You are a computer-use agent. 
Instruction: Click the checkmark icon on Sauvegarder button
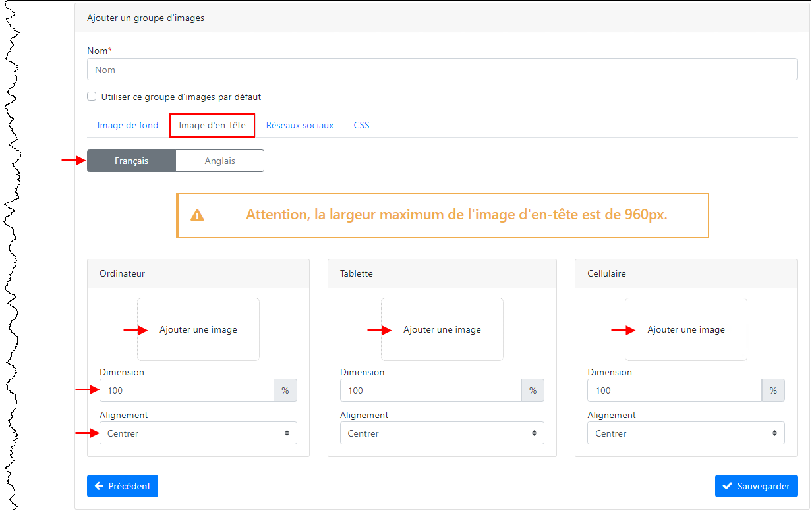pos(728,486)
